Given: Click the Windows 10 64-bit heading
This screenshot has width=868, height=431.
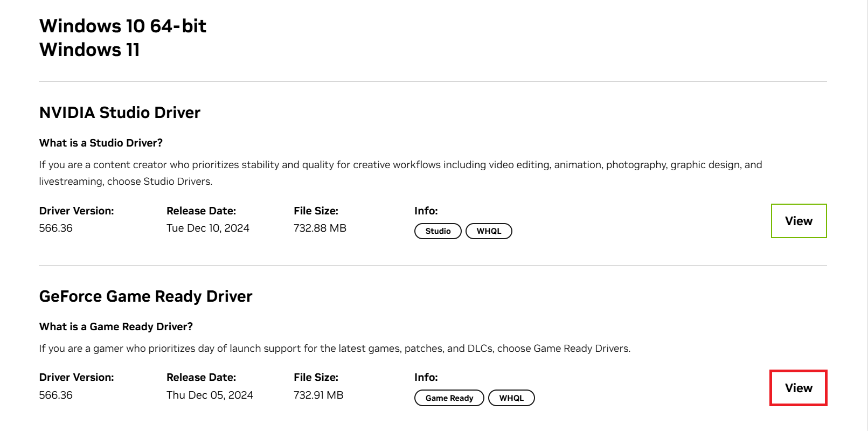Looking at the screenshot, I should point(123,26).
